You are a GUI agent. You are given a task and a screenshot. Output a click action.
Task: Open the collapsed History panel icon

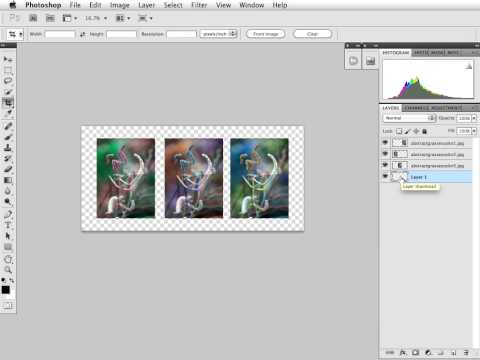tap(353, 61)
